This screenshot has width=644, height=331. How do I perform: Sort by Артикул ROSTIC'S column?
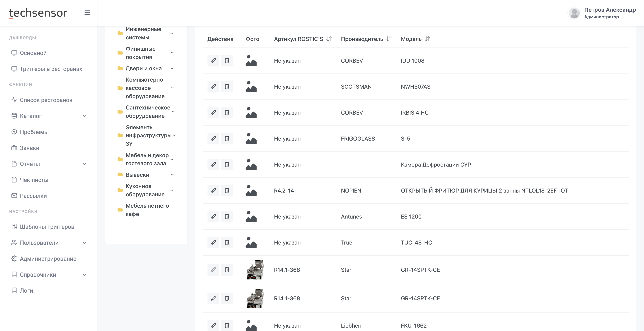(x=329, y=39)
